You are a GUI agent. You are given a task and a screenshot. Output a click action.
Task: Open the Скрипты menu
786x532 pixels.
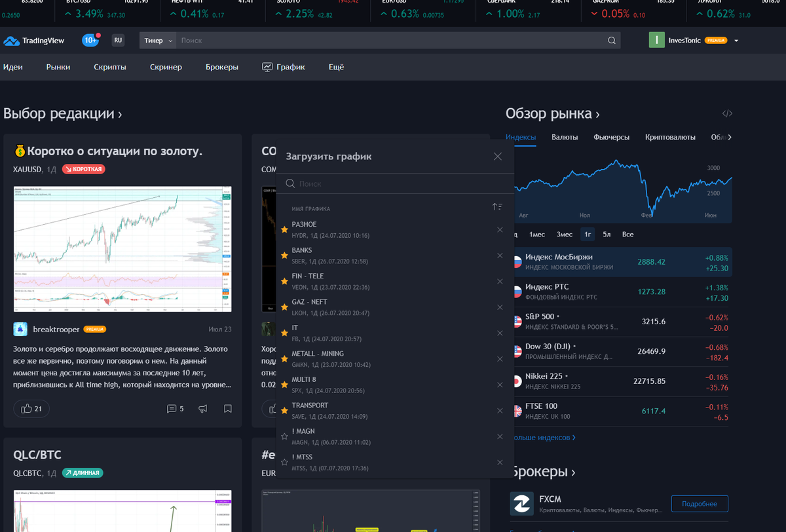click(110, 67)
